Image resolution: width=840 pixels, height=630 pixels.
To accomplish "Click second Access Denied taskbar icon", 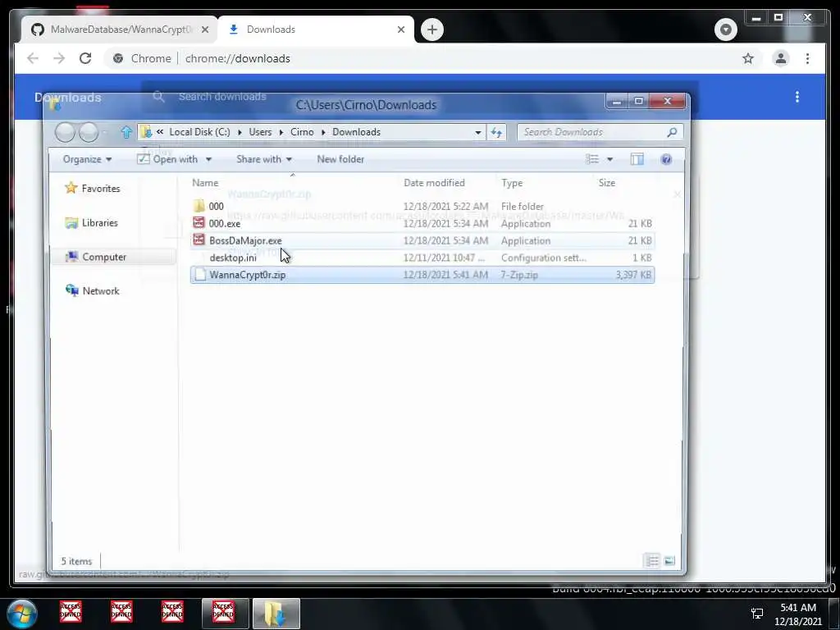I will click(121, 611).
